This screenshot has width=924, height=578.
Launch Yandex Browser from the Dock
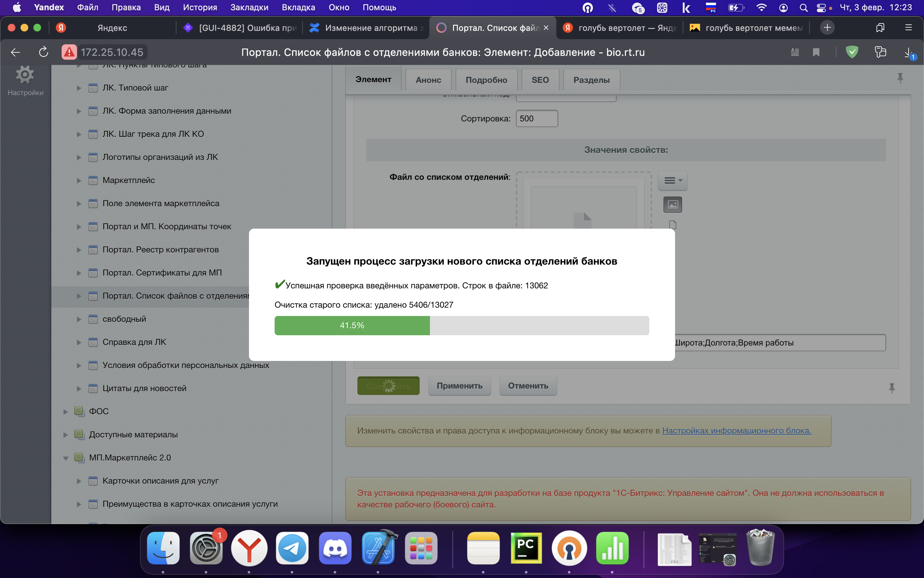coord(249,548)
